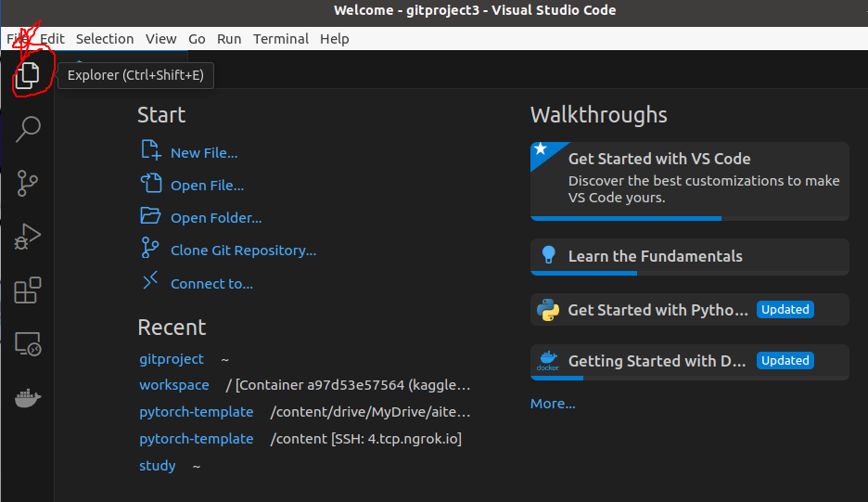Open the Source Control view icon

tap(27, 183)
